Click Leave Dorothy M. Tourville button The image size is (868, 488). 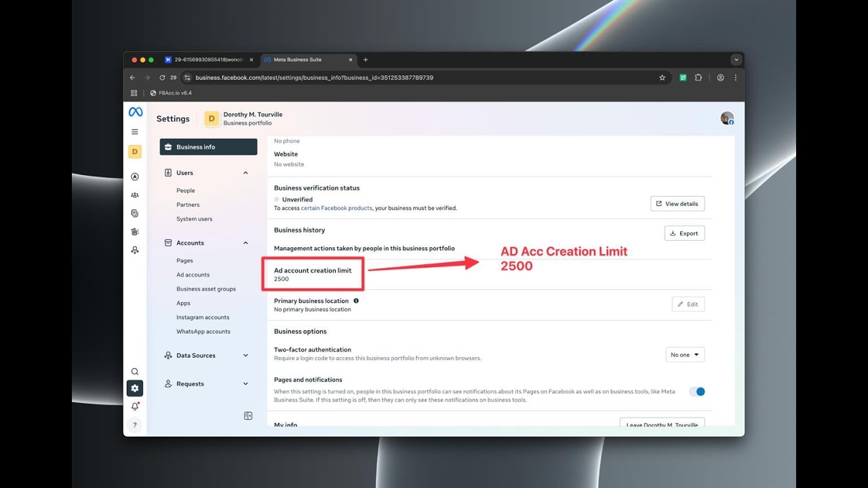[663, 423]
